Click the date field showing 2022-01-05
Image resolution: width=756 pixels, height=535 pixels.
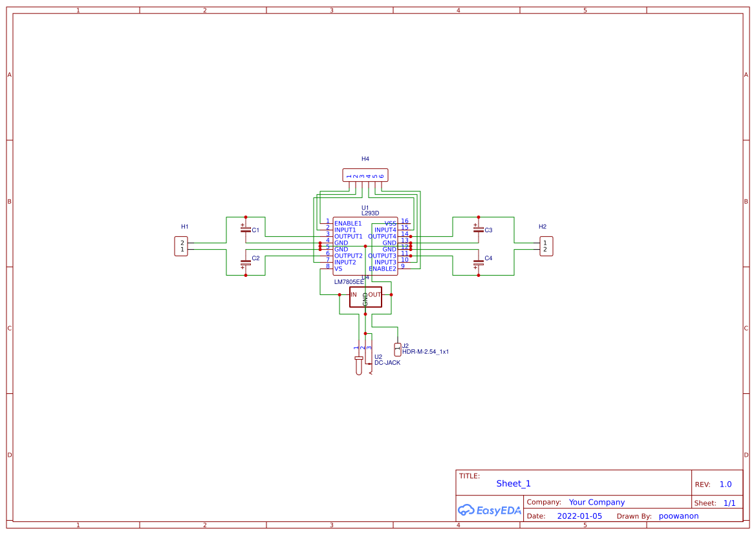coord(580,516)
